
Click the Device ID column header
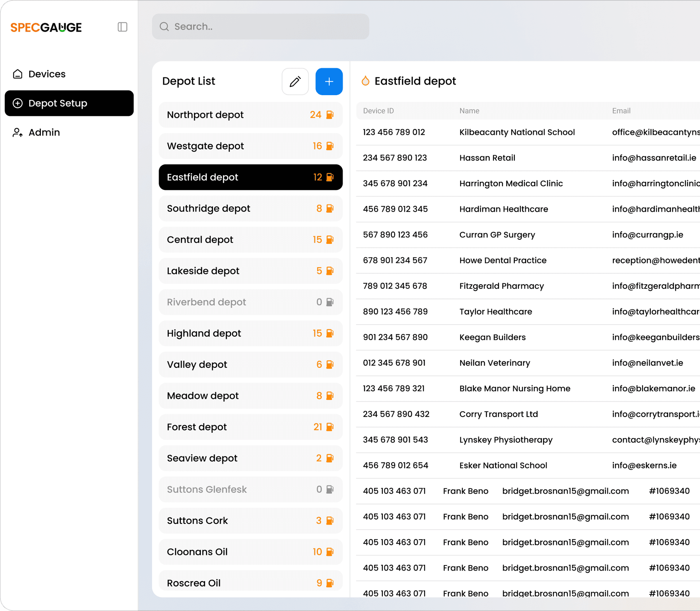click(x=378, y=111)
